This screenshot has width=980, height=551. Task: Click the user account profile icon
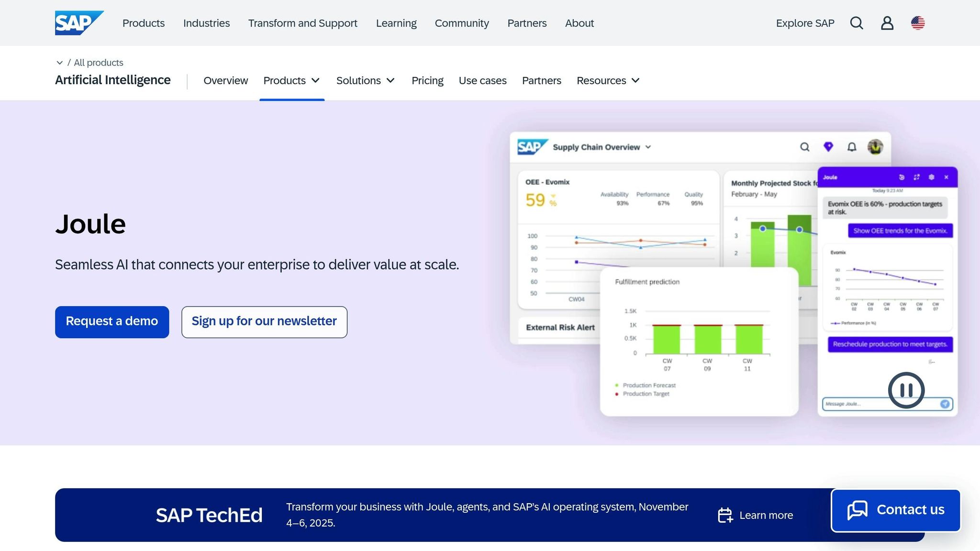point(887,23)
